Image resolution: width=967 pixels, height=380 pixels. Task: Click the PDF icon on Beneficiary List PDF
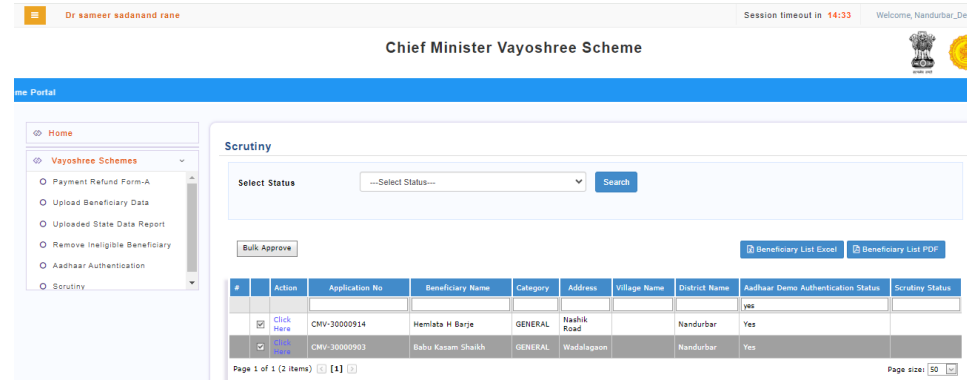[x=856, y=249]
